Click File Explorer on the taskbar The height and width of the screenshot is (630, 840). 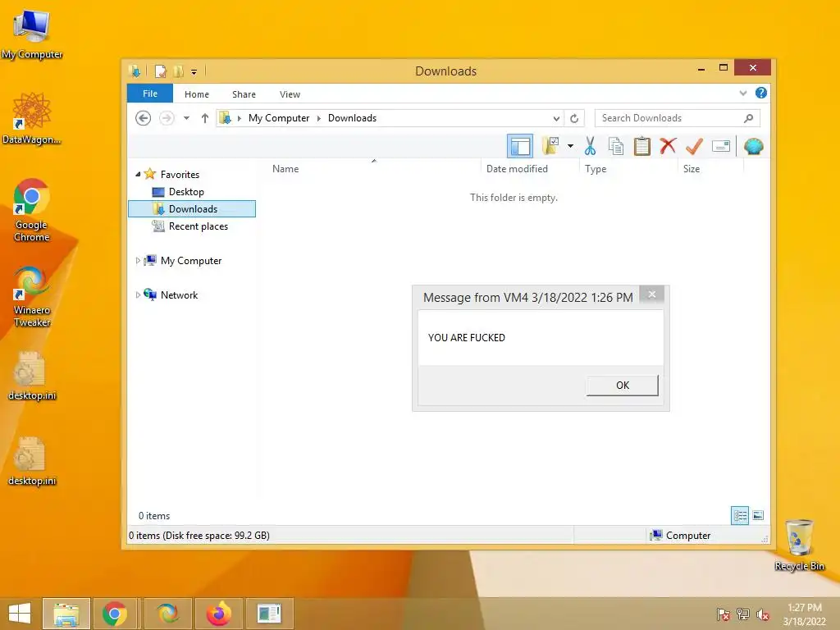[66, 614]
